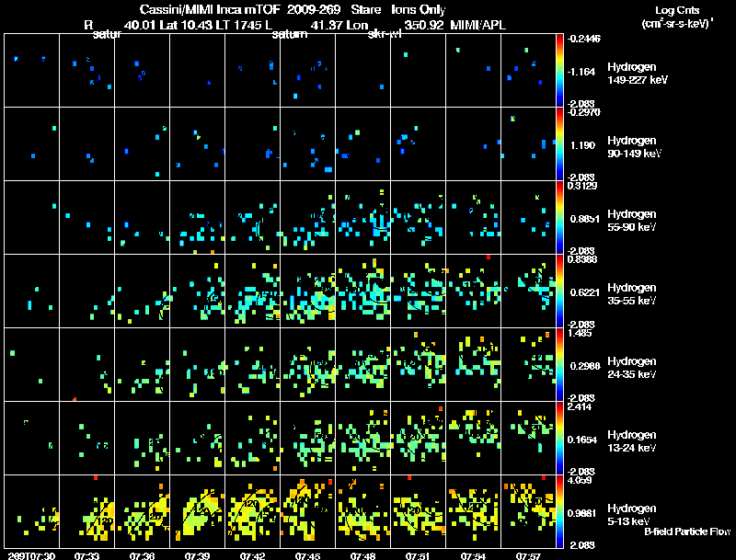Click the '-0.2446' colorbar maximum value
Image resolution: width=736 pixels, height=560 pixels.
point(583,39)
